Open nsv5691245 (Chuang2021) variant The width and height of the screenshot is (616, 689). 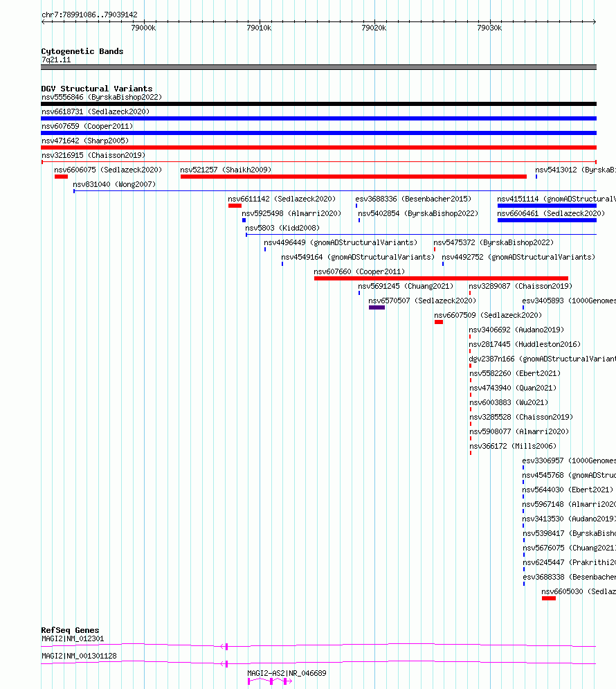coord(406,286)
